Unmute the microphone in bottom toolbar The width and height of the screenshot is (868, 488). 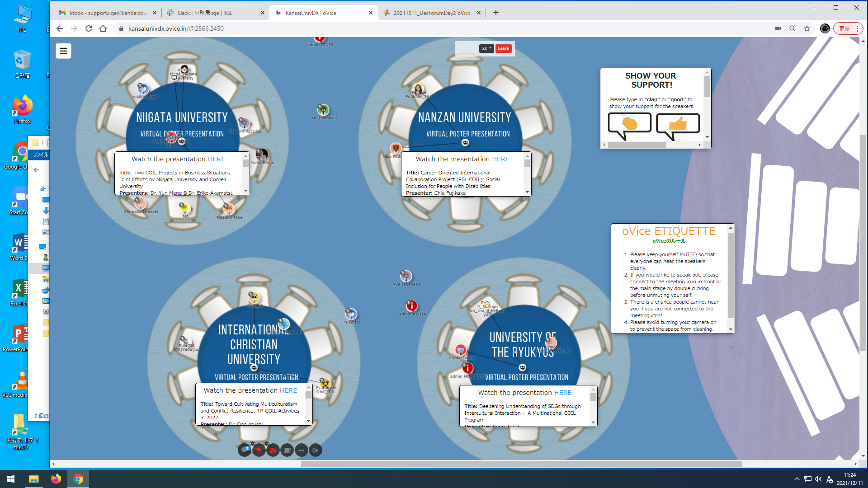point(259,450)
